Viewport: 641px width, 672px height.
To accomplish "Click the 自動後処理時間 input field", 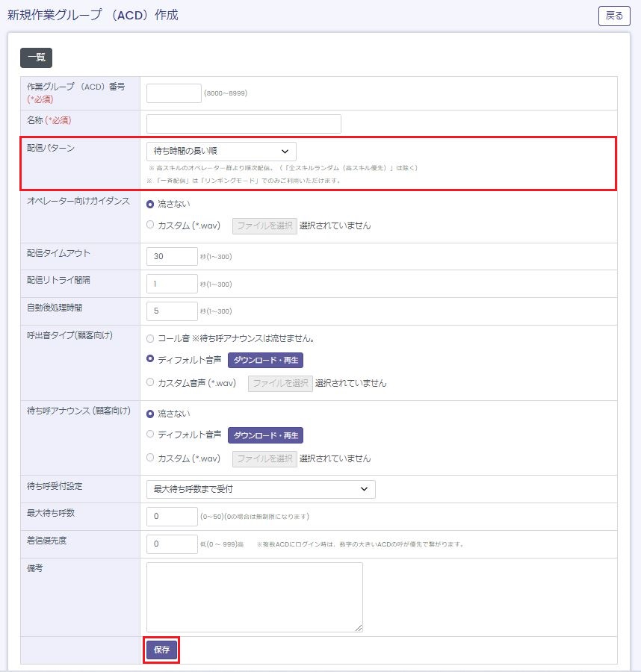I will (x=172, y=311).
